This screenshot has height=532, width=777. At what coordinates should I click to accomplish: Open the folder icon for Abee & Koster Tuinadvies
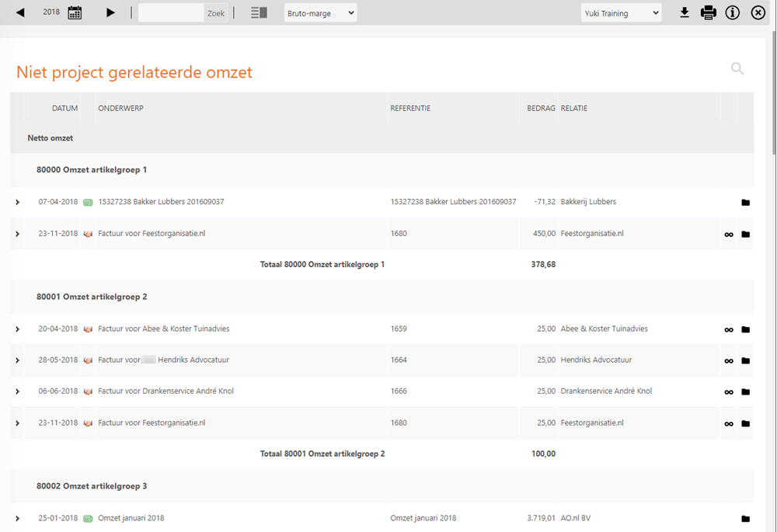(745, 329)
